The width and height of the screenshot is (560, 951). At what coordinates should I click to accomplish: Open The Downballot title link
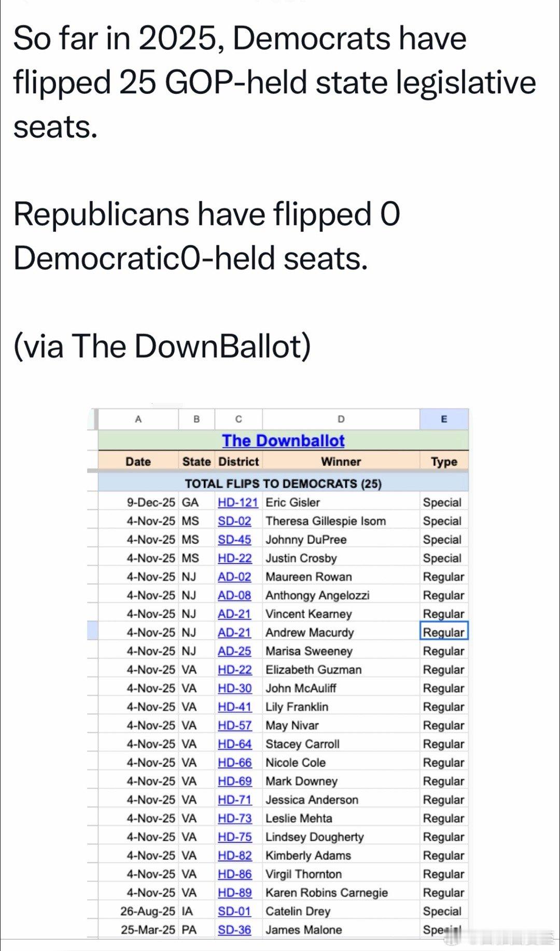(283, 440)
